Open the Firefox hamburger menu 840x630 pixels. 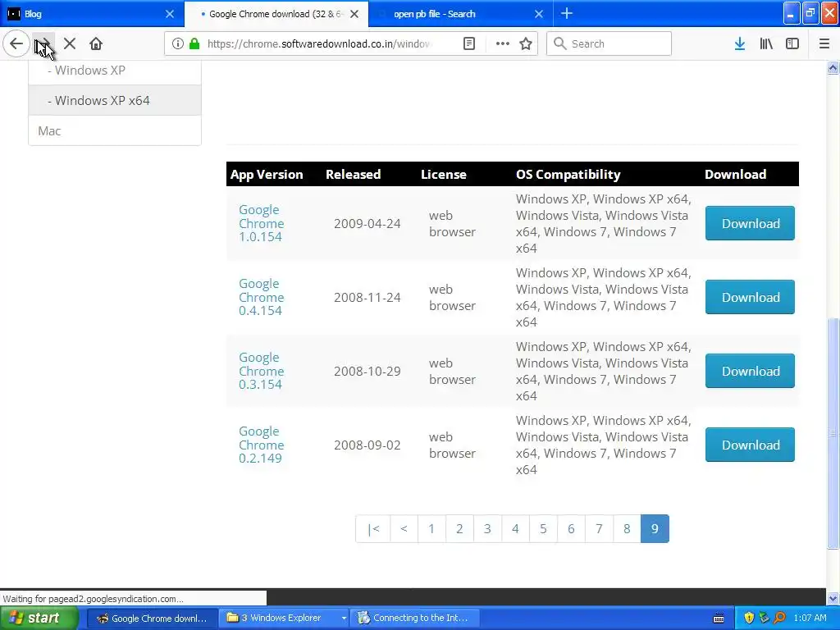point(824,43)
